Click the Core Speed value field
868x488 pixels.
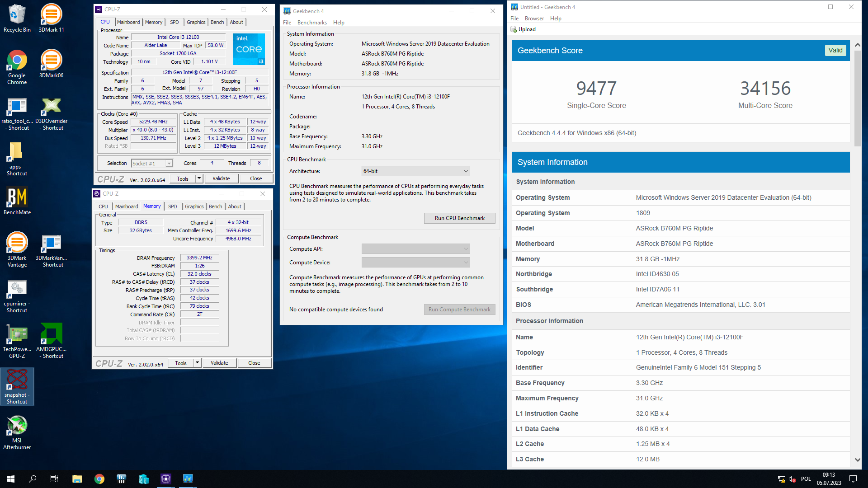pyautogui.click(x=154, y=122)
